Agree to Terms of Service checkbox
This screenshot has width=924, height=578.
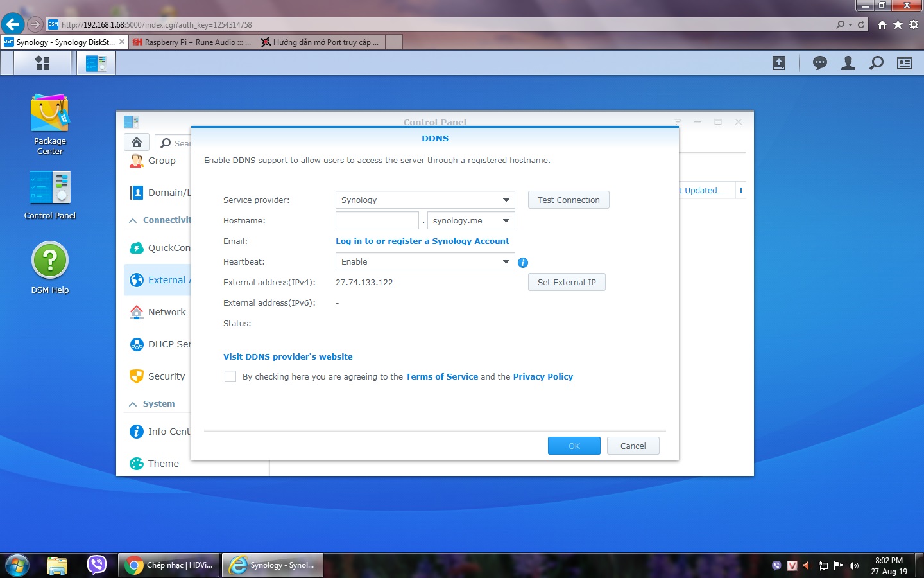coord(230,376)
